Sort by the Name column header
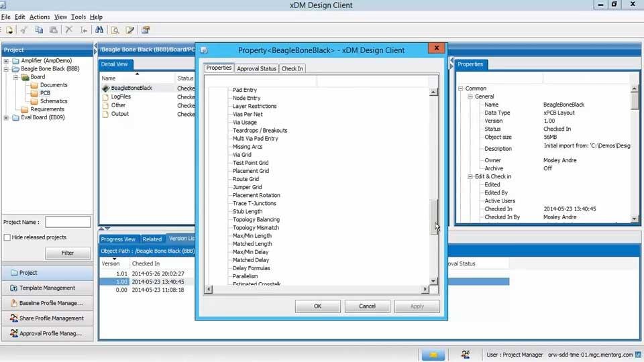 [137, 78]
